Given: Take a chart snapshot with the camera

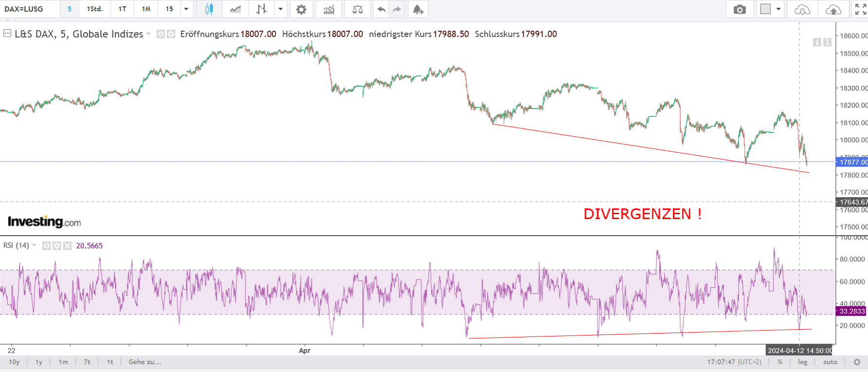Looking at the screenshot, I should pyautogui.click(x=740, y=9).
